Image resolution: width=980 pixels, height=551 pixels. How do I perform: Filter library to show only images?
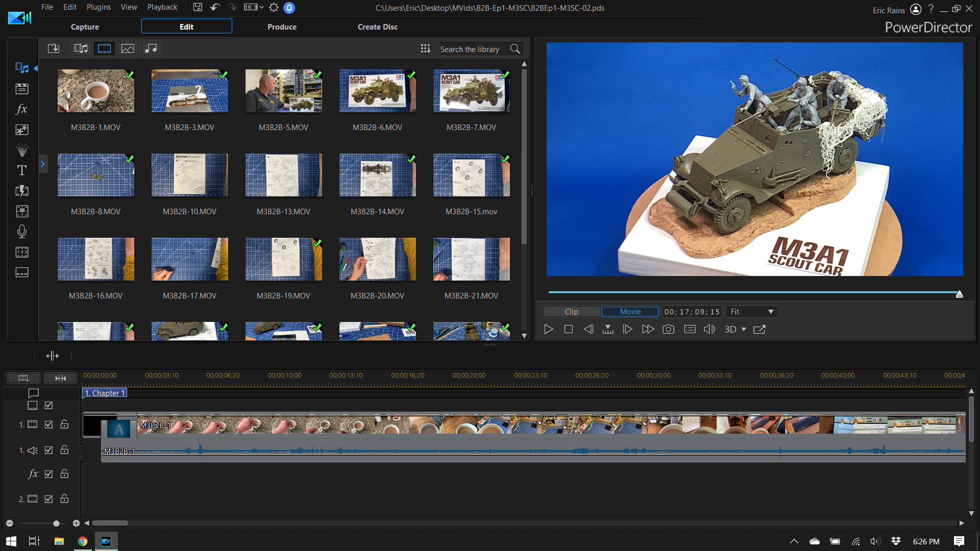[x=128, y=48]
